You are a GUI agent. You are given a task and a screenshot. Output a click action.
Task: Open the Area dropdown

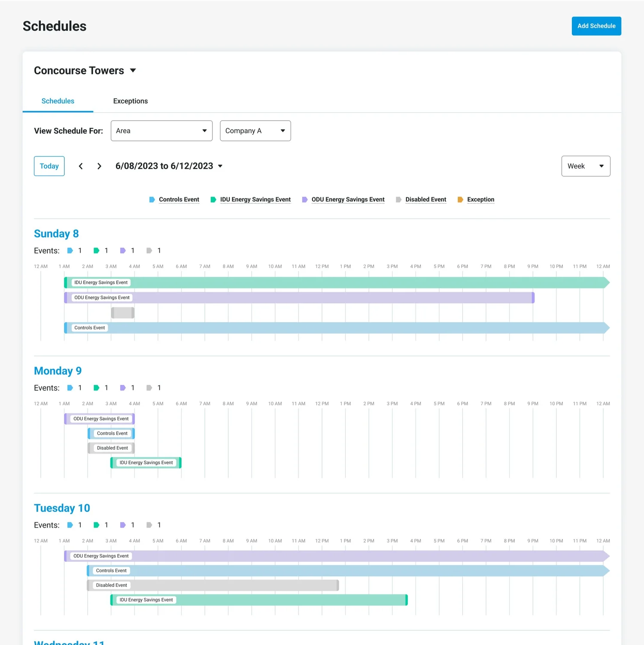tap(161, 131)
